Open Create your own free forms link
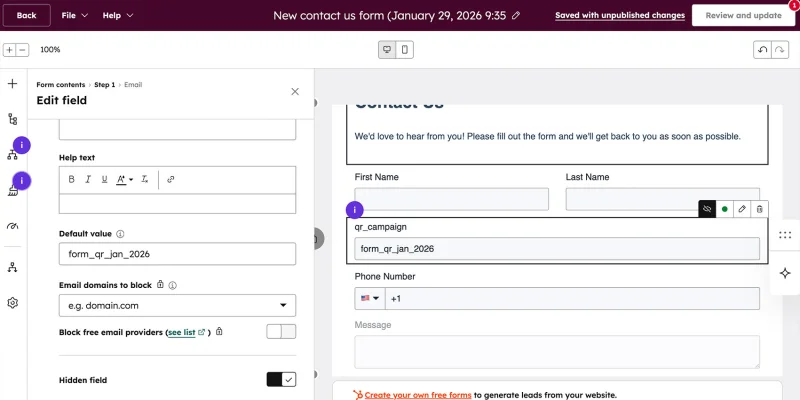The image size is (800, 400). coord(418,395)
